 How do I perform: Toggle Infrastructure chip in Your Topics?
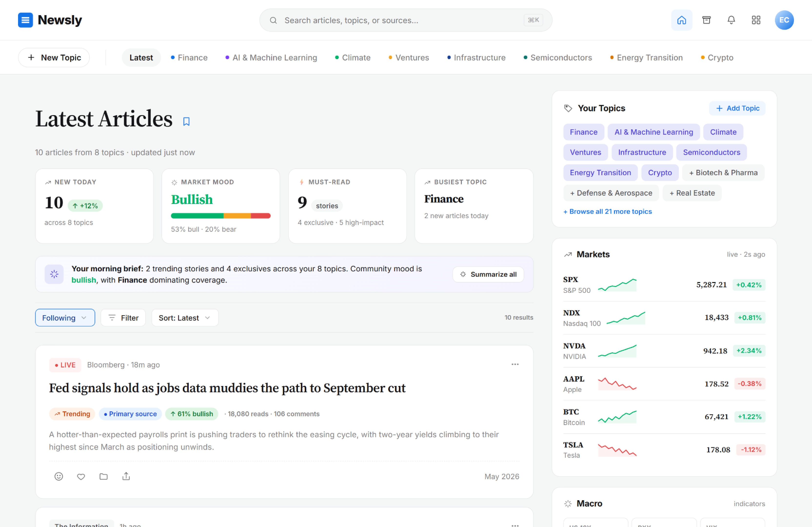642,152
